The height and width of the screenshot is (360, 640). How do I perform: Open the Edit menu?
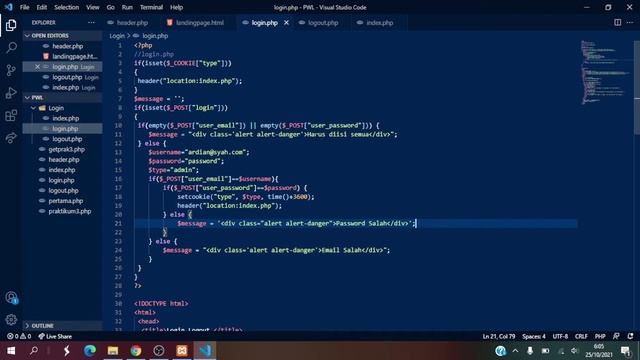click(42, 7)
